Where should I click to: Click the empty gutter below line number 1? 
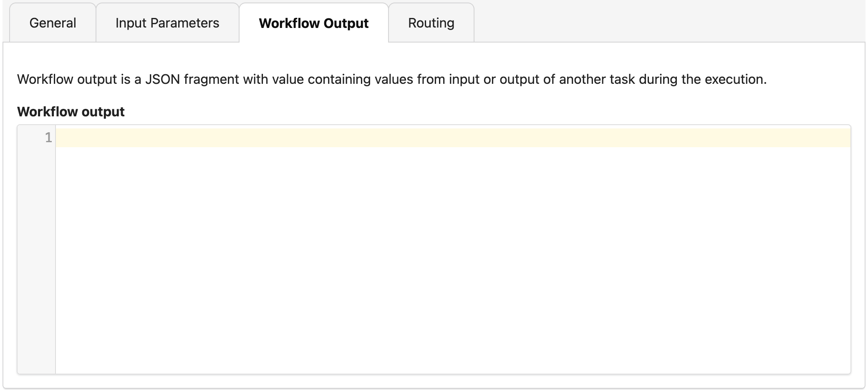point(36,250)
